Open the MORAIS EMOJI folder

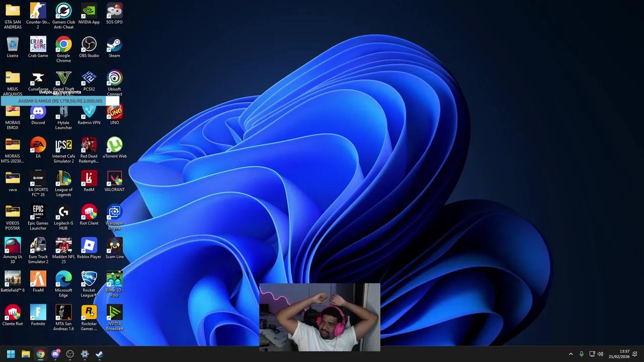(x=13, y=117)
